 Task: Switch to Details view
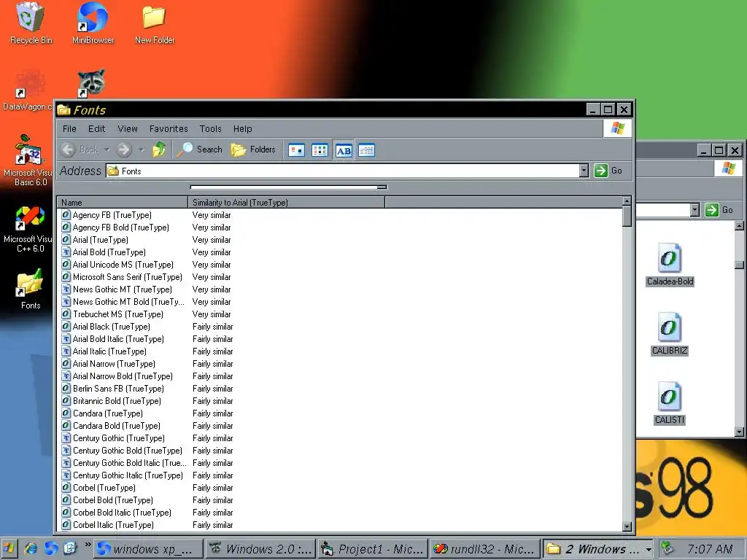tap(366, 150)
